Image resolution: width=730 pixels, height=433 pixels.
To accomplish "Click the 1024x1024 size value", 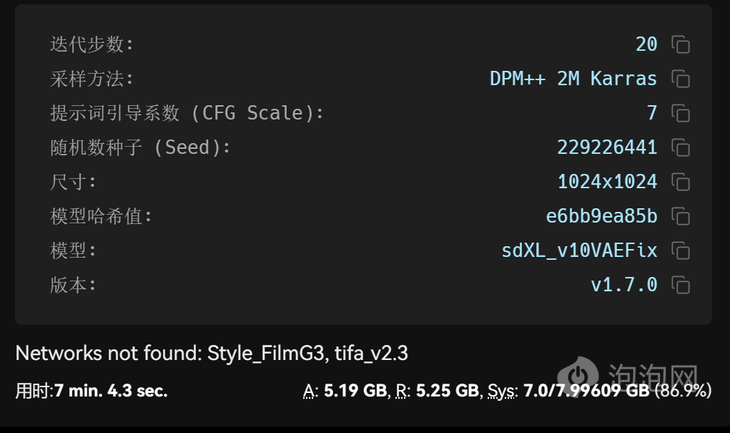I will tap(607, 182).
